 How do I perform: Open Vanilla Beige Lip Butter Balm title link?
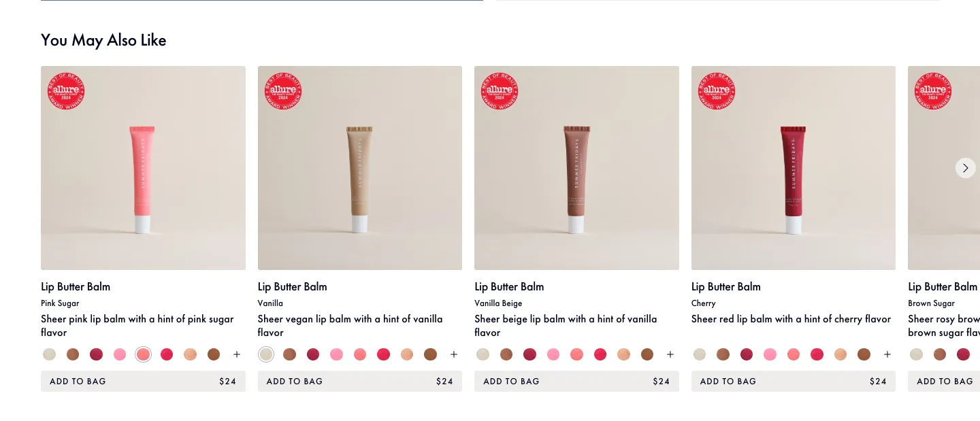point(509,286)
